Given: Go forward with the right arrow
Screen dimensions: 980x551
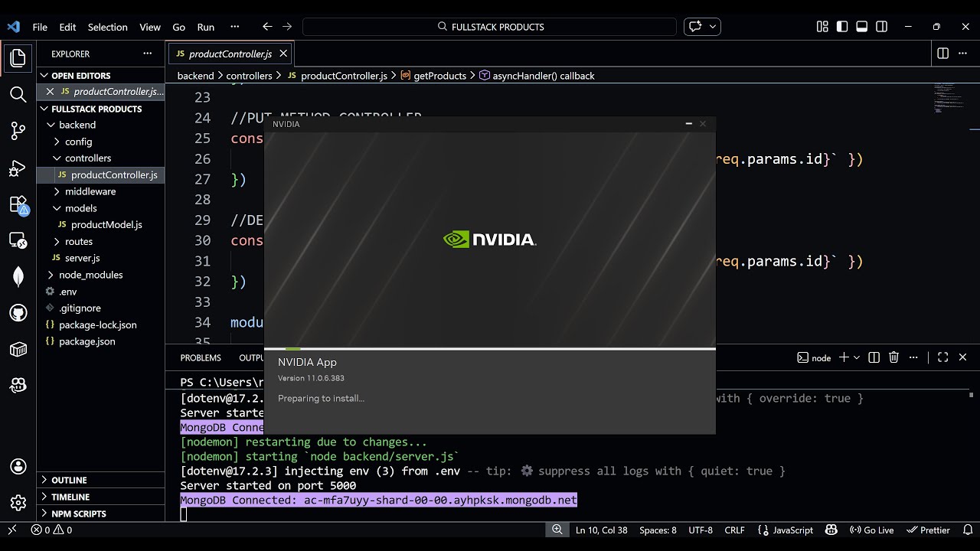Looking at the screenshot, I should 287,27.
